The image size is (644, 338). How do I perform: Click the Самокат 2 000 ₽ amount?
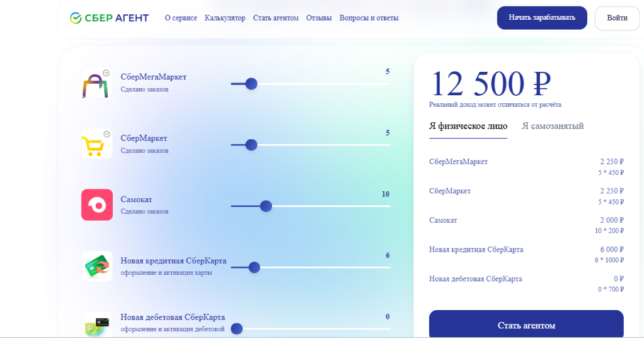(611, 221)
